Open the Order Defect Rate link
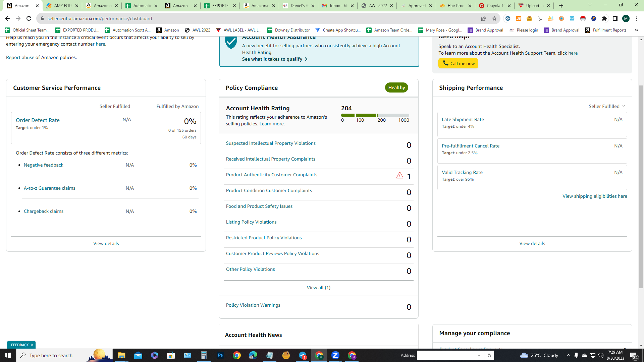The width and height of the screenshot is (644, 362). [38, 120]
